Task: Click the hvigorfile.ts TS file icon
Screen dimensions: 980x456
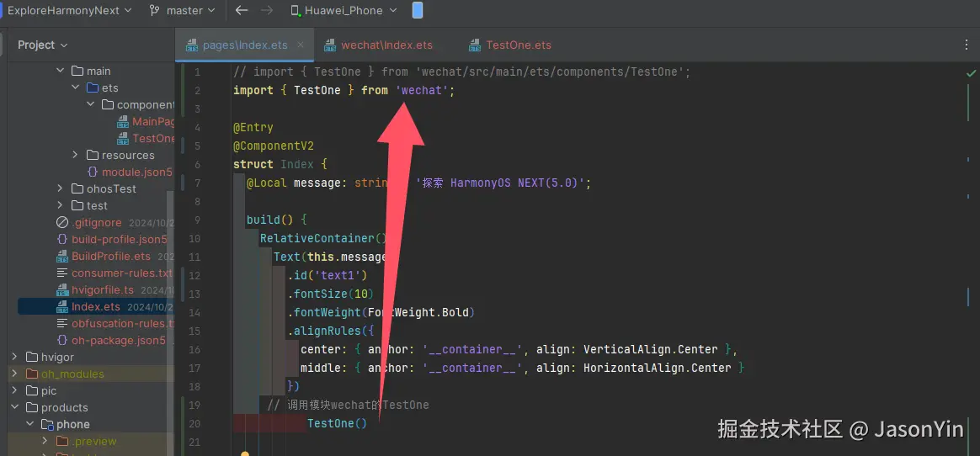Action: coord(61,290)
